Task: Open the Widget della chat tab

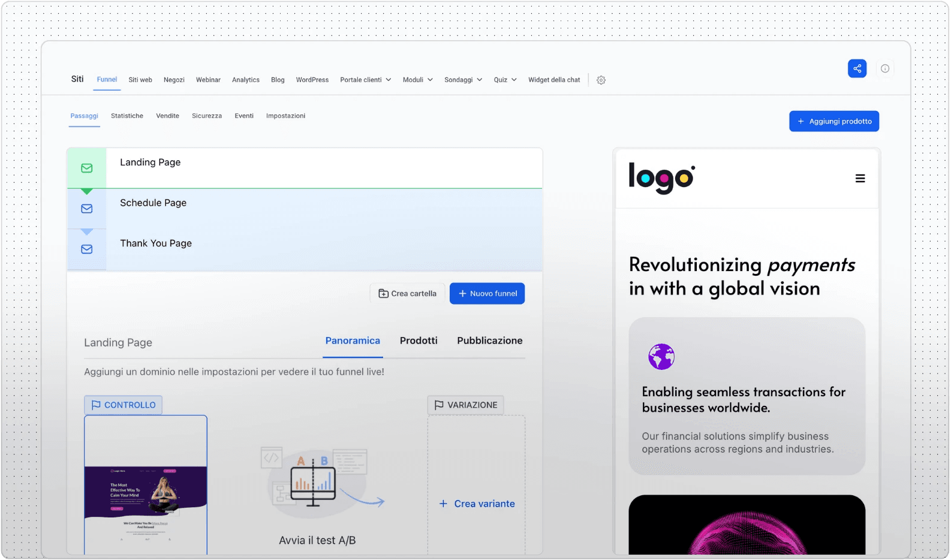Action: point(554,80)
